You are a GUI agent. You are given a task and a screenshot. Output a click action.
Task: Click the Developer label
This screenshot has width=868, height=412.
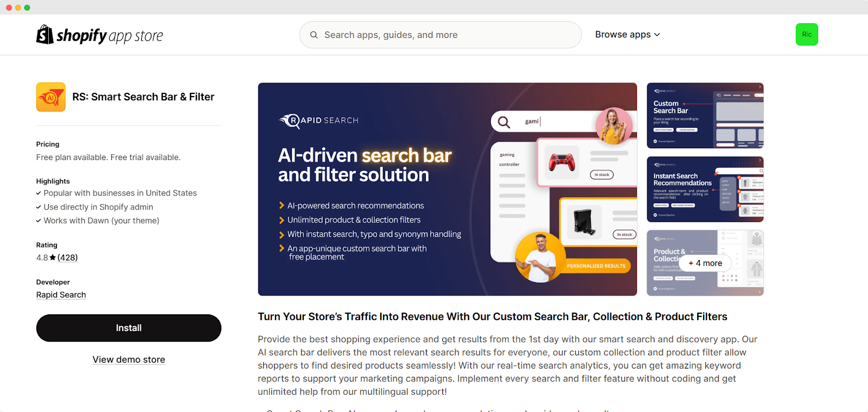click(x=53, y=282)
